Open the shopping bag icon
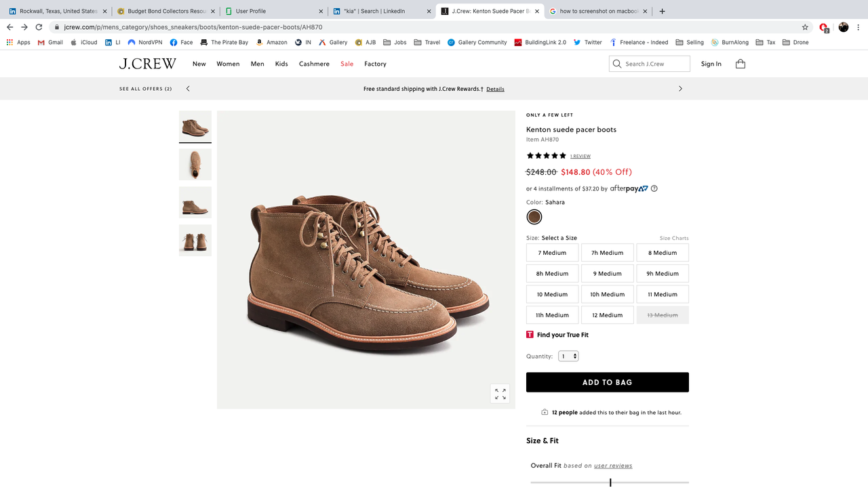Viewport: 868px width, 488px height. tap(741, 64)
